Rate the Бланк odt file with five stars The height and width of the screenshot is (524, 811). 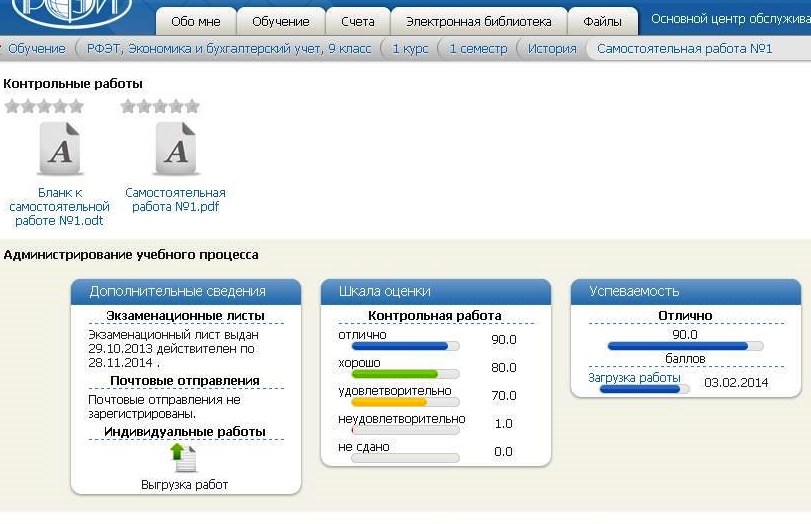point(76,106)
